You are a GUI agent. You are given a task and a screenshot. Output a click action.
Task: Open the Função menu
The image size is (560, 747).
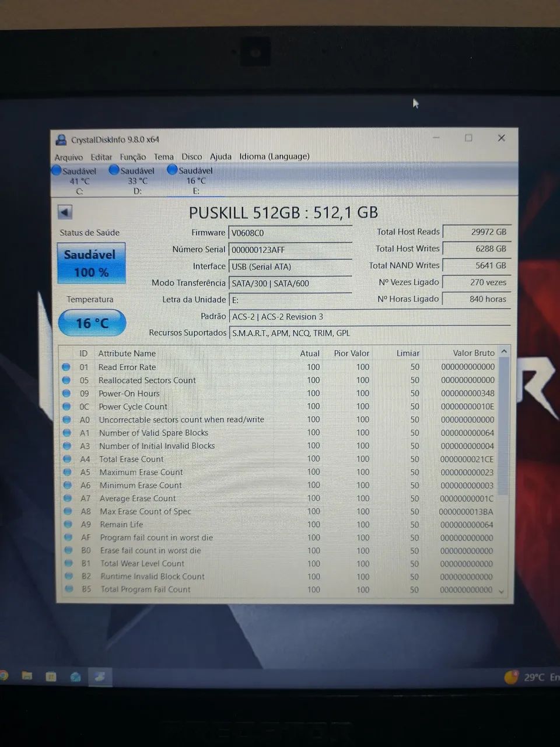point(133,157)
